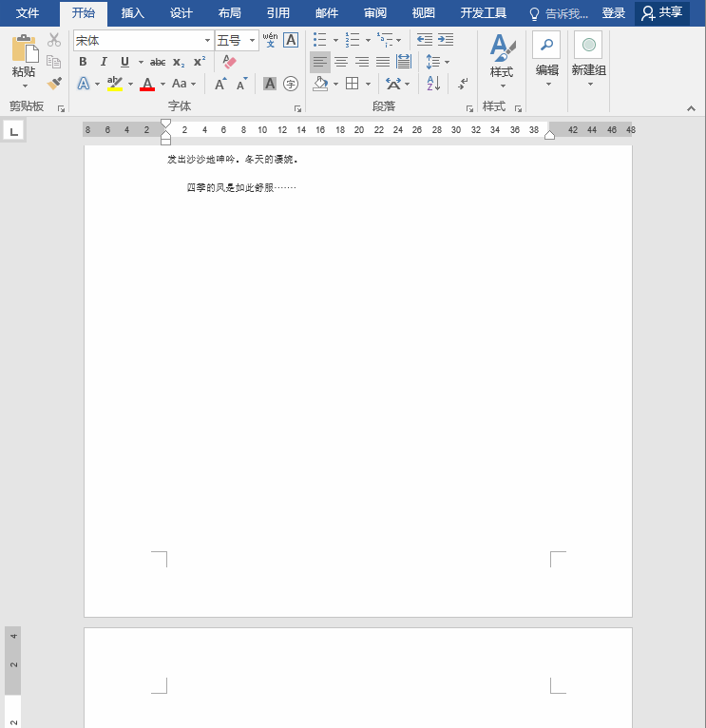Image resolution: width=706 pixels, height=728 pixels.
Task: Increase the paragraph indent
Action: 445,40
